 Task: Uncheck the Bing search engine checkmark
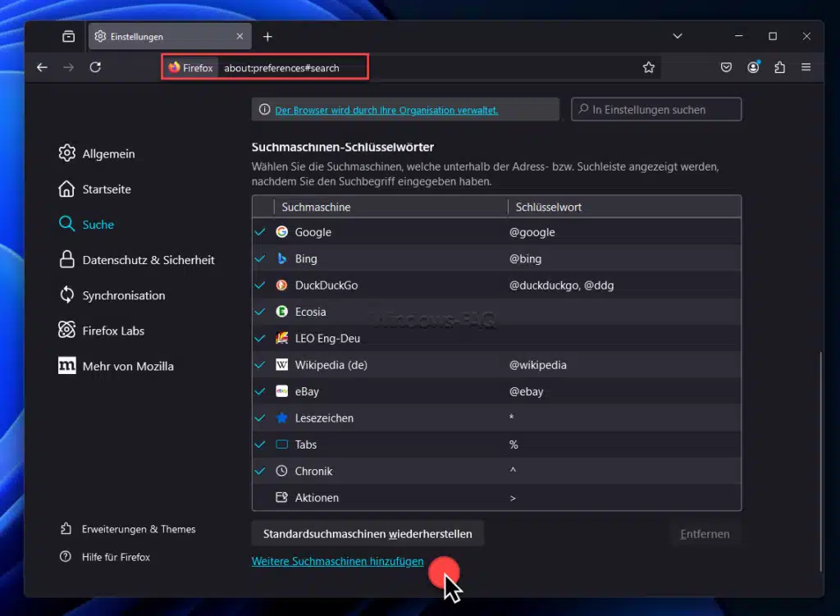tap(260, 258)
